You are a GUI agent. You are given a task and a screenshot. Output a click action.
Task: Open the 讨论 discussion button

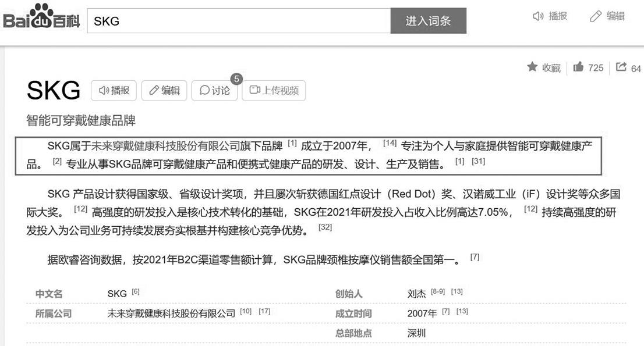214,90
